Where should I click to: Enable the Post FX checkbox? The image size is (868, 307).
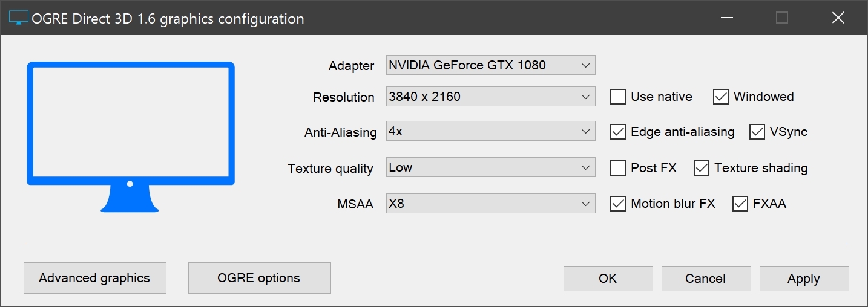point(618,168)
